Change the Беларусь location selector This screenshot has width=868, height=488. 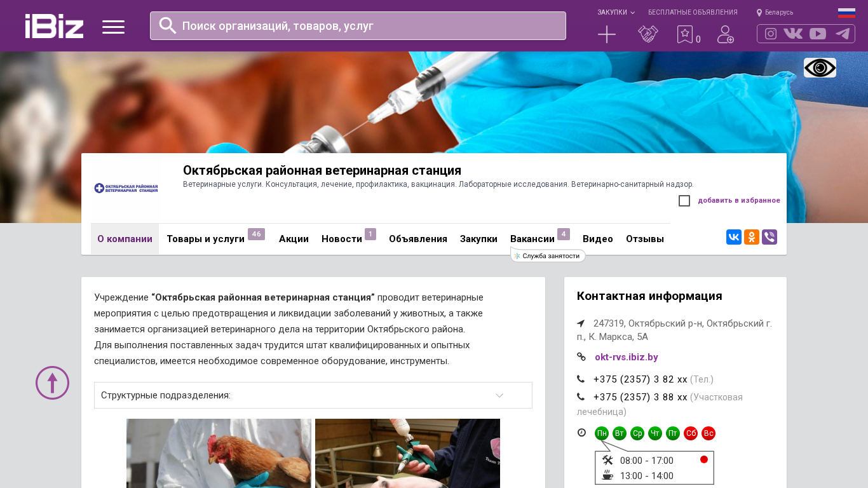775,12
